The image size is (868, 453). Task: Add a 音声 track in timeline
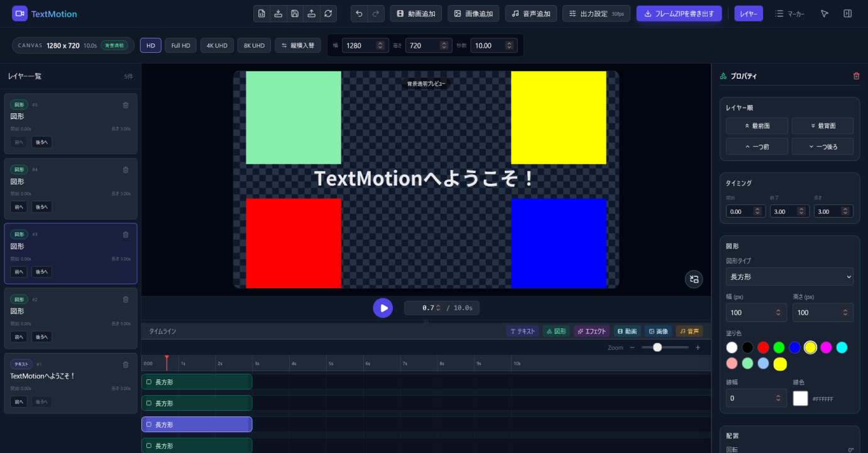pyautogui.click(x=689, y=331)
